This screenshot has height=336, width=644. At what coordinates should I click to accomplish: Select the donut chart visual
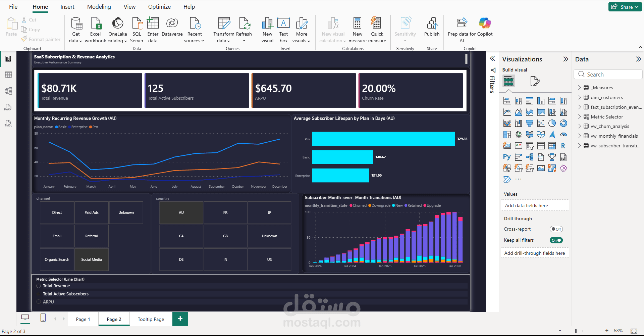click(563, 123)
